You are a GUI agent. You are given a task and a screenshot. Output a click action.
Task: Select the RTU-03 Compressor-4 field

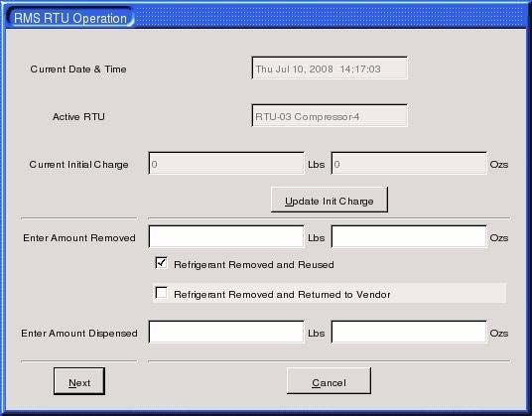point(330,116)
